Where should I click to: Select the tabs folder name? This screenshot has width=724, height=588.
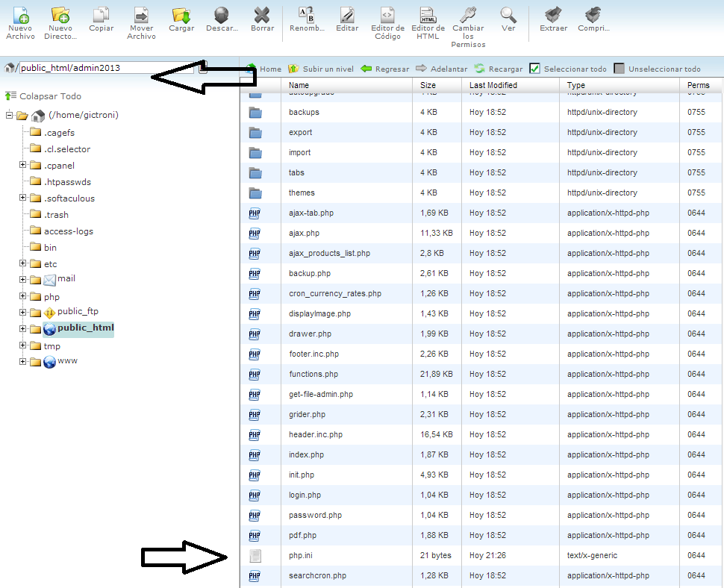click(x=296, y=172)
